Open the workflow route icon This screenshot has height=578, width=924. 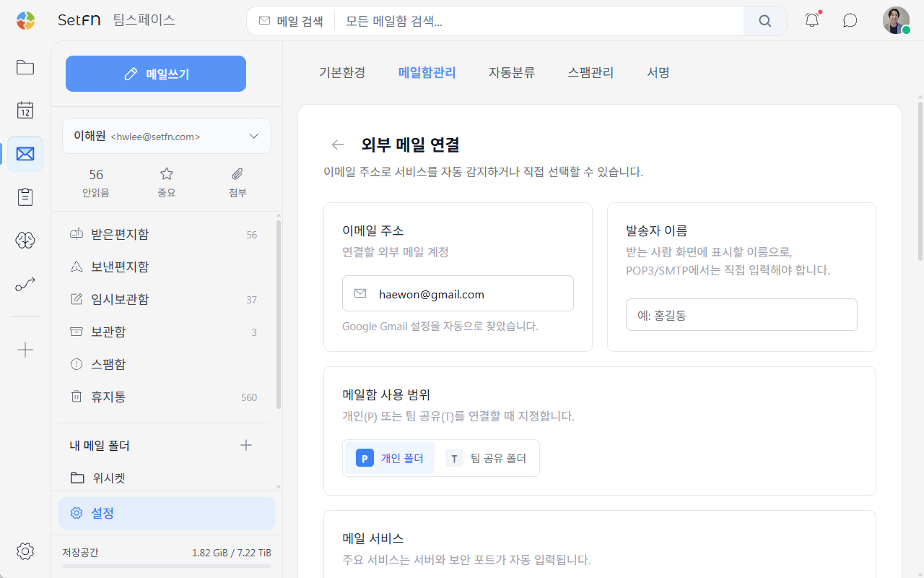[25, 284]
